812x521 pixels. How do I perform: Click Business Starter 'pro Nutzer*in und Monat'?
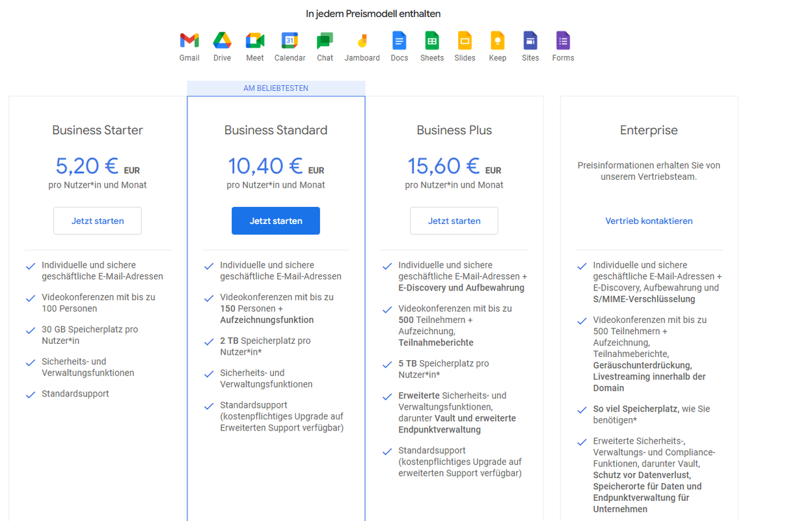[x=98, y=185]
